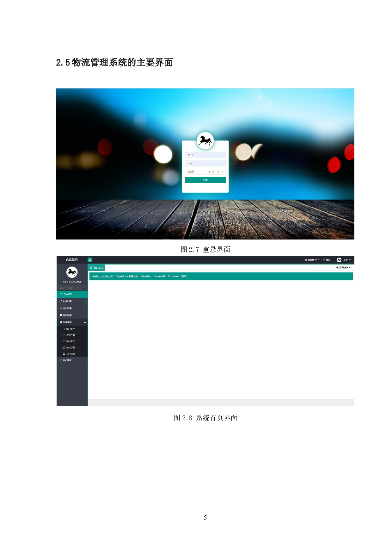Screen dimensions: 392x555
Task: Select 后台首页 in the sidebar
Action: click(x=72, y=294)
